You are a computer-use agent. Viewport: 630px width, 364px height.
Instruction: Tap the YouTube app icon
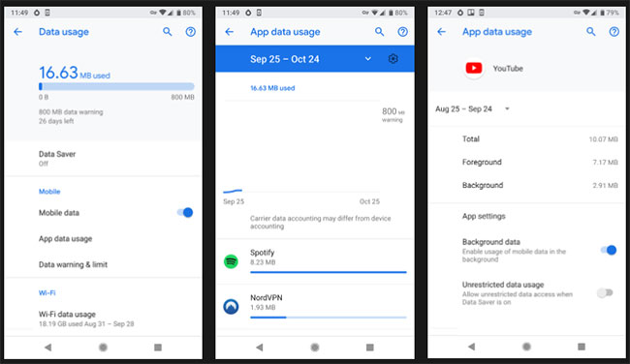click(474, 68)
